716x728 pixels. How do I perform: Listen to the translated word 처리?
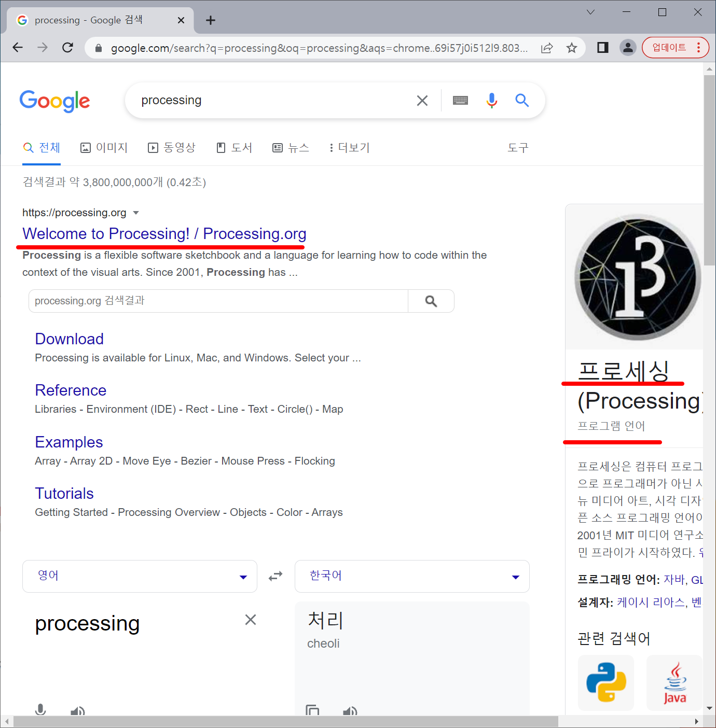pos(350,711)
